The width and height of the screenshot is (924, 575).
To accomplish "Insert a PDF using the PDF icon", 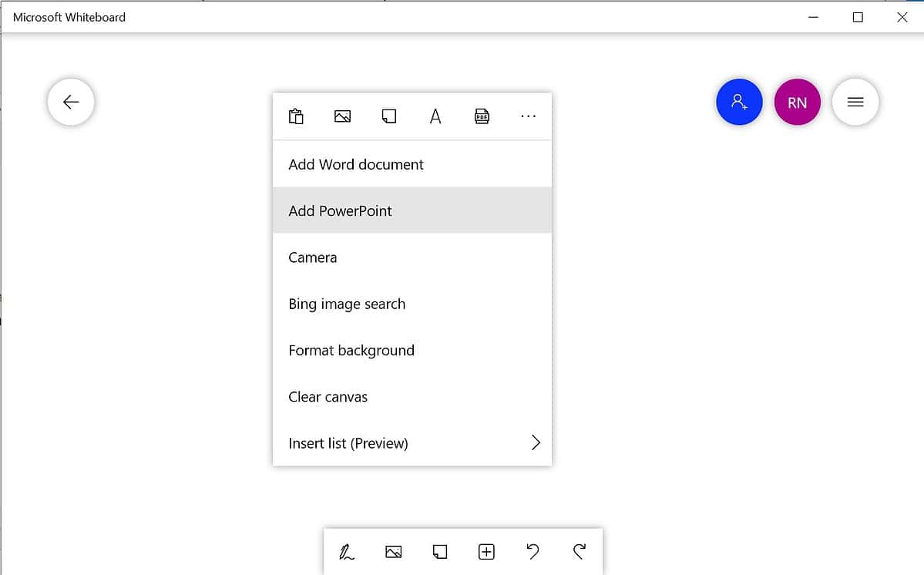I will click(x=481, y=116).
